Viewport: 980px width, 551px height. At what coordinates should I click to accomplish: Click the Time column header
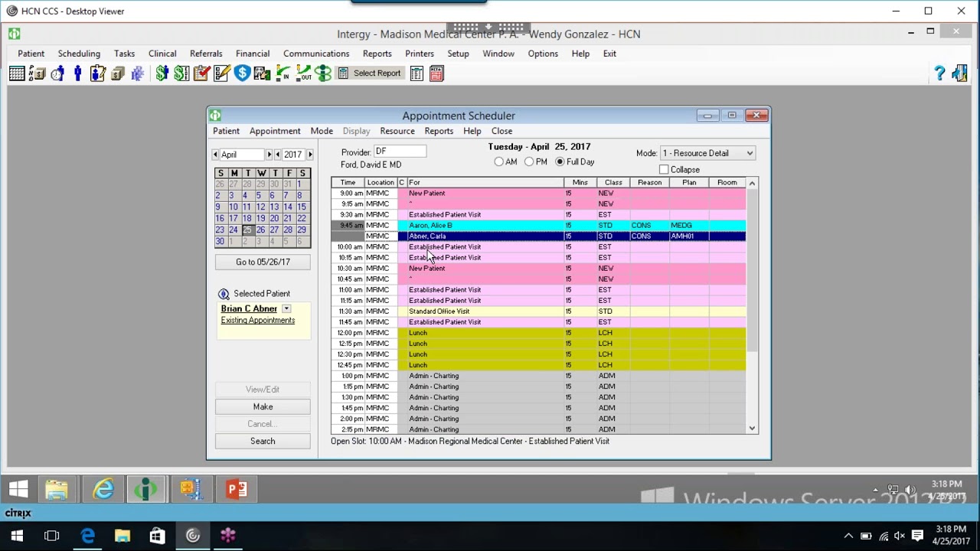click(348, 183)
